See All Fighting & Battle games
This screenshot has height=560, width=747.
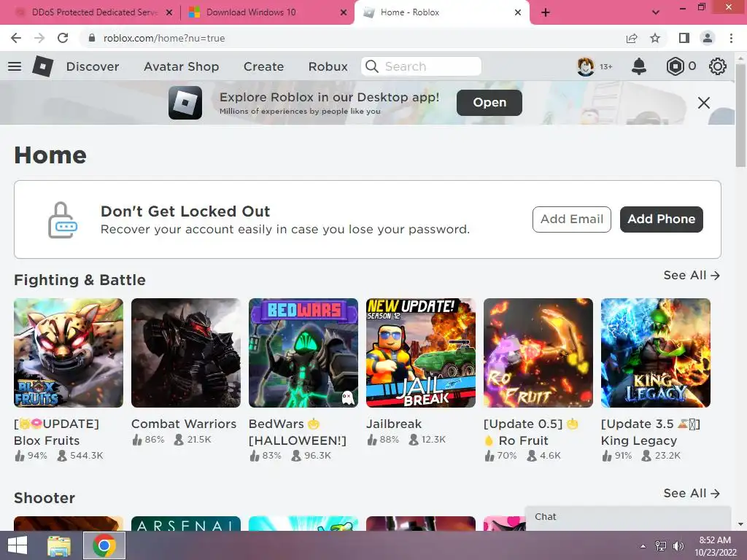[x=692, y=275]
